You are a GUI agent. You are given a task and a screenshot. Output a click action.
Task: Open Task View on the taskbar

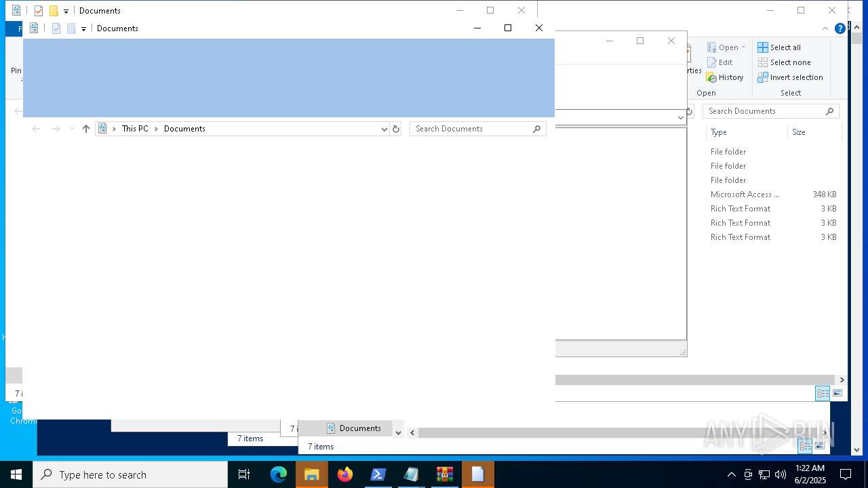tap(244, 474)
